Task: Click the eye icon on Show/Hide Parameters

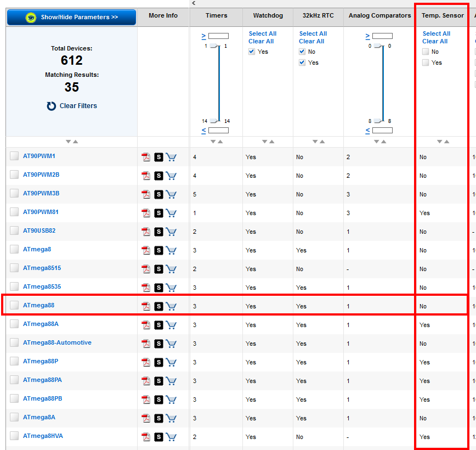Action: tap(31, 18)
